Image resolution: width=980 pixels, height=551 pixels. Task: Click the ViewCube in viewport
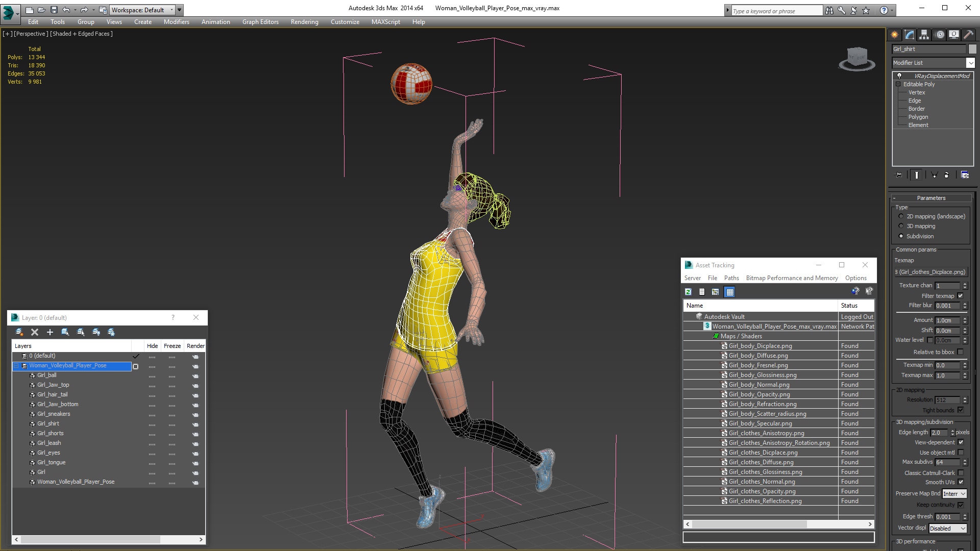pos(857,58)
